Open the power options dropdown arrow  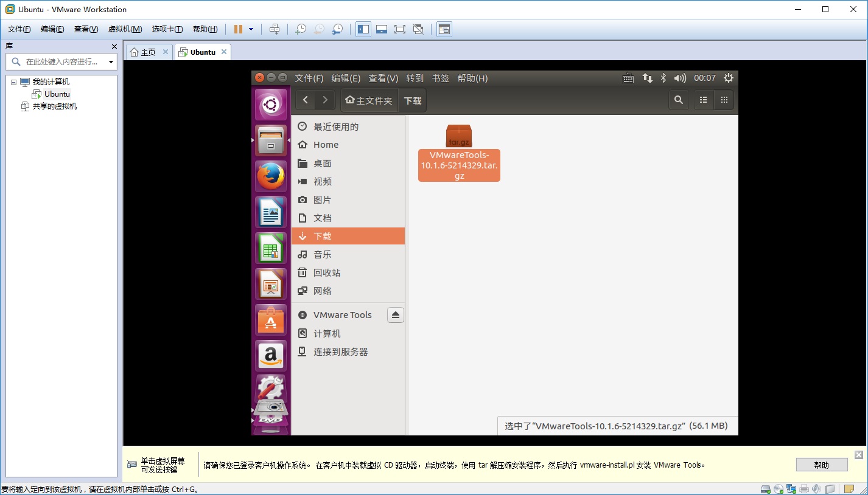tap(251, 29)
